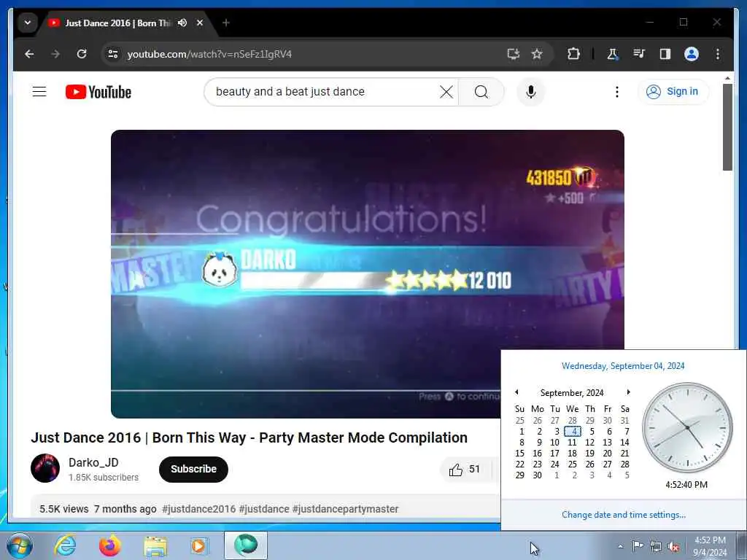Open the Darko_JD channel name link
747x560 pixels.
pos(93,462)
